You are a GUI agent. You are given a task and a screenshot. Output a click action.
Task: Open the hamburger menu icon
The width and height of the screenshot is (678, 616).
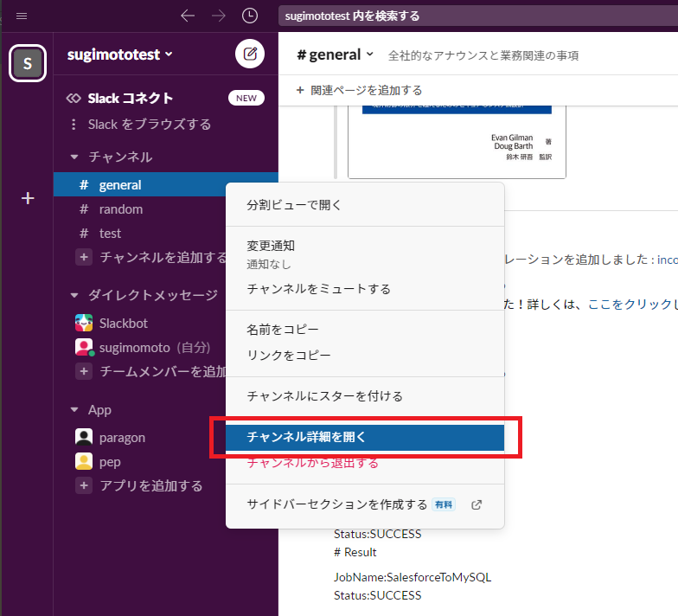click(21, 16)
